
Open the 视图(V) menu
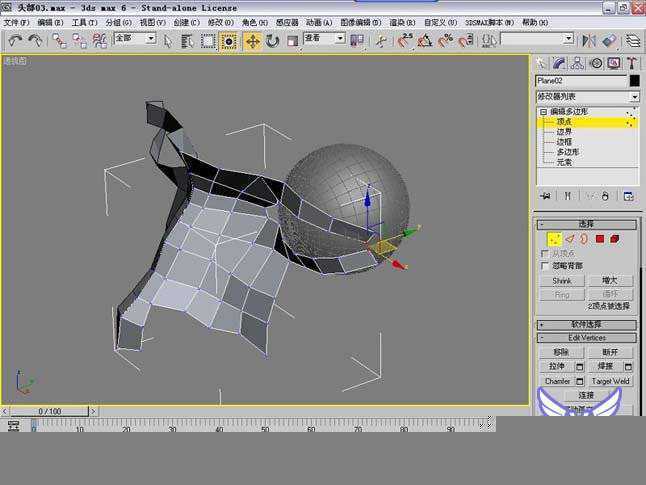click(152, 22)
